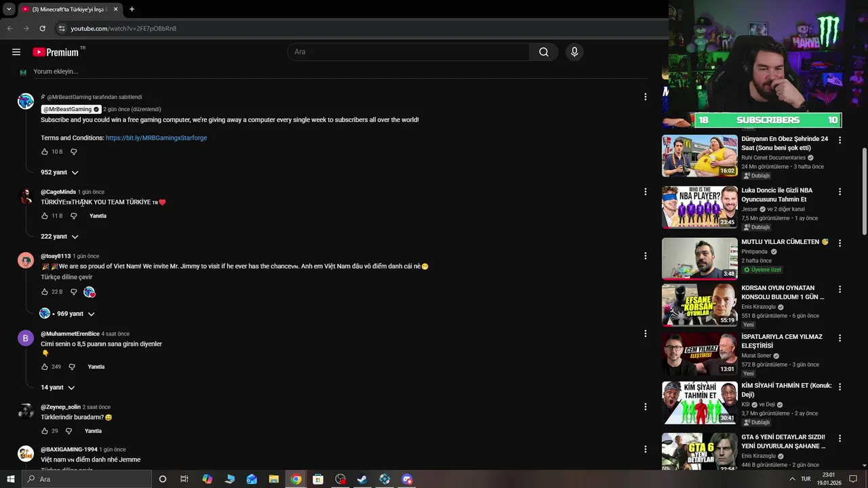This screenshot has width=868, height=488.
Task: Reply to the @MuhammetErenBice comment
Action: tap(96, 367)
